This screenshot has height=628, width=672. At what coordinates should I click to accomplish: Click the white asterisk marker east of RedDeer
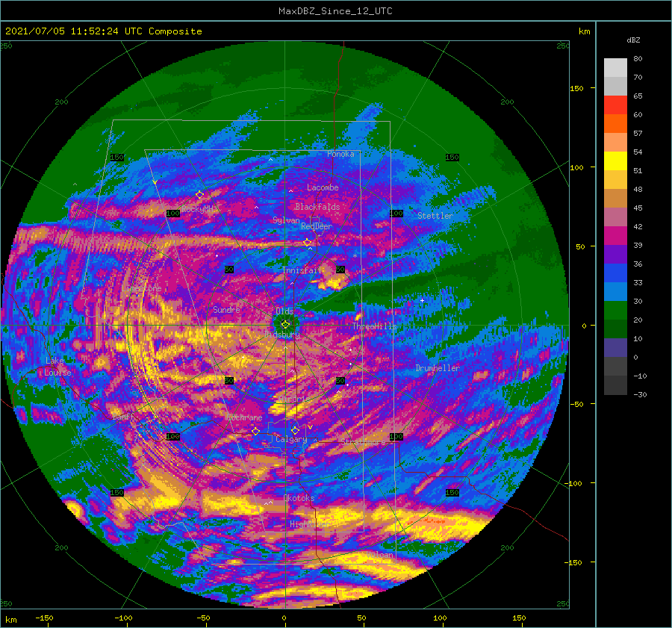point(355,256)
